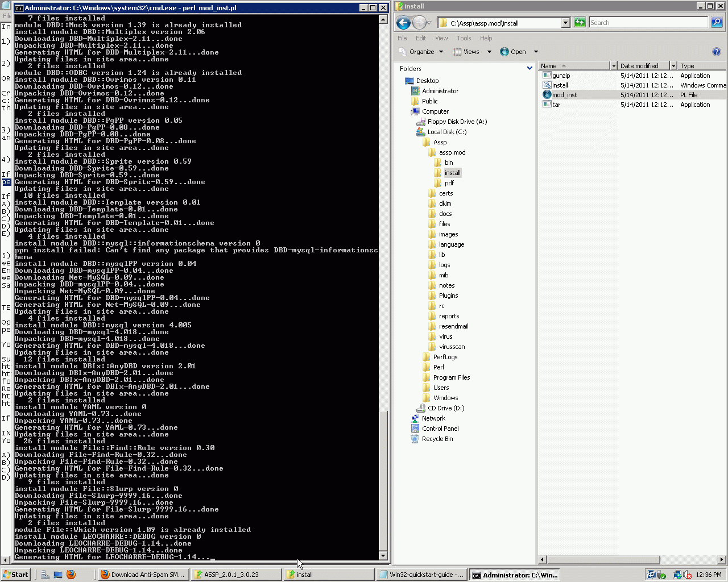728x582 pixels.
Task: Click the Desktop icon in Folders tree
Action: (409, 81)
